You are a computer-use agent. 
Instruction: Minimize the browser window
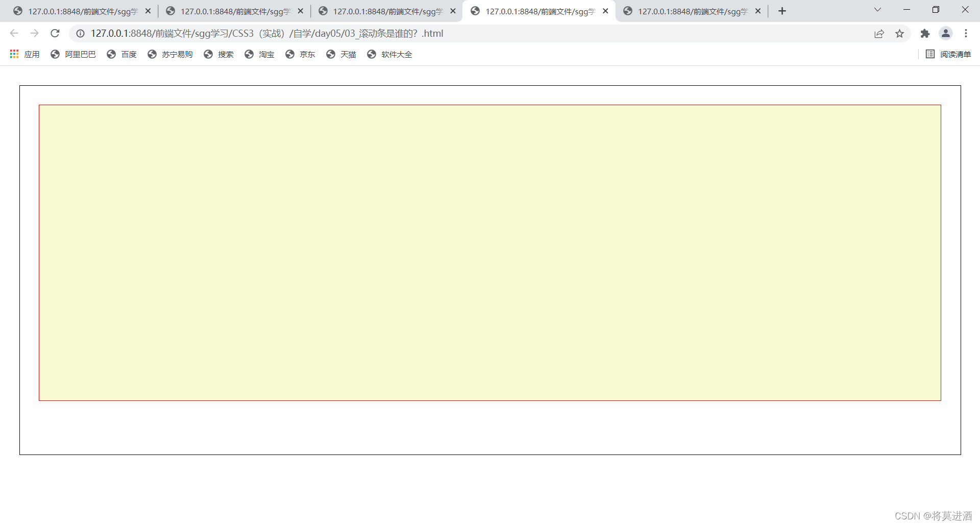pos(906,10)
